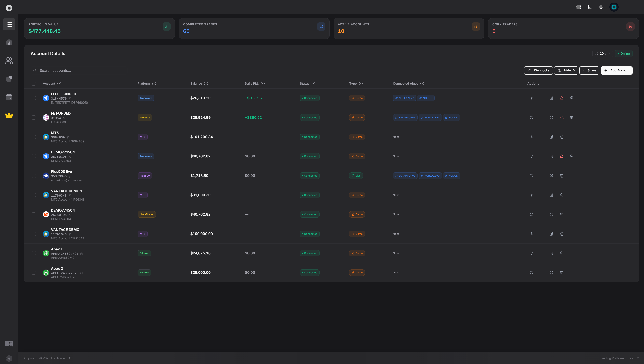644x364 pixels.
Task: Open the calendar icon in the sidebar
Action: [x=9, y=97]
